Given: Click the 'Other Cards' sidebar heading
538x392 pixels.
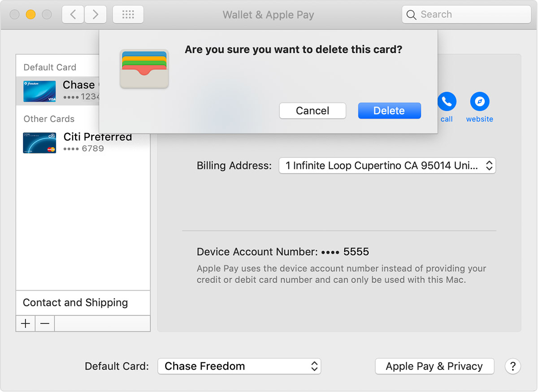Looking at the screenshot, I should click(49, 119).
